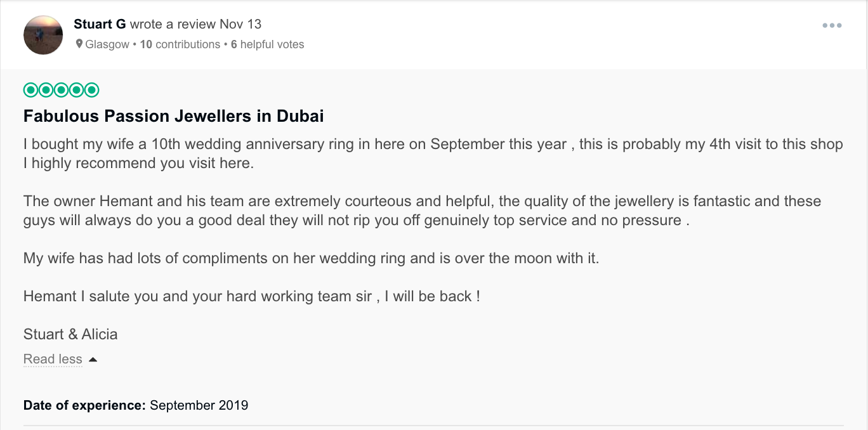This screenshot has height=430, width=868.
Task: Click the fourth green rating bubble
Action: [x=76, y=90]
